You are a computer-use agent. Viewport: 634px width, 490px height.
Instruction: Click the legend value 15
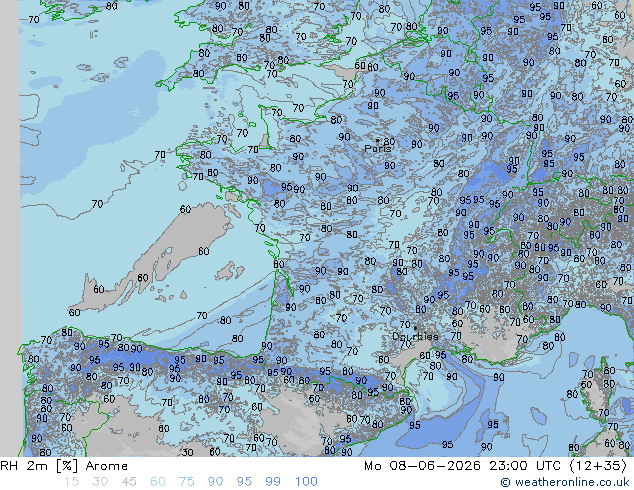pos(71,482)
